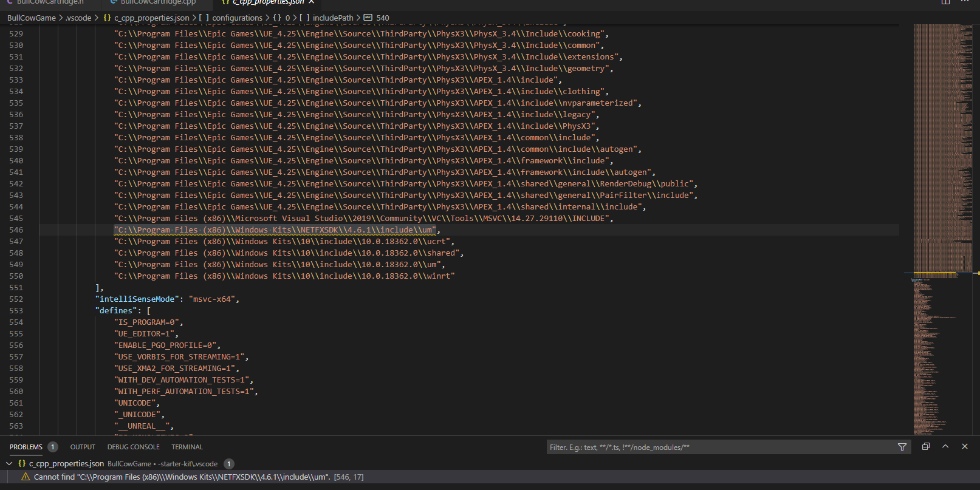Viewport: 980px width, 490px height.
Task: Click the APEX_1.4 RenderDebug public path
Action: (x=403, y=184)
